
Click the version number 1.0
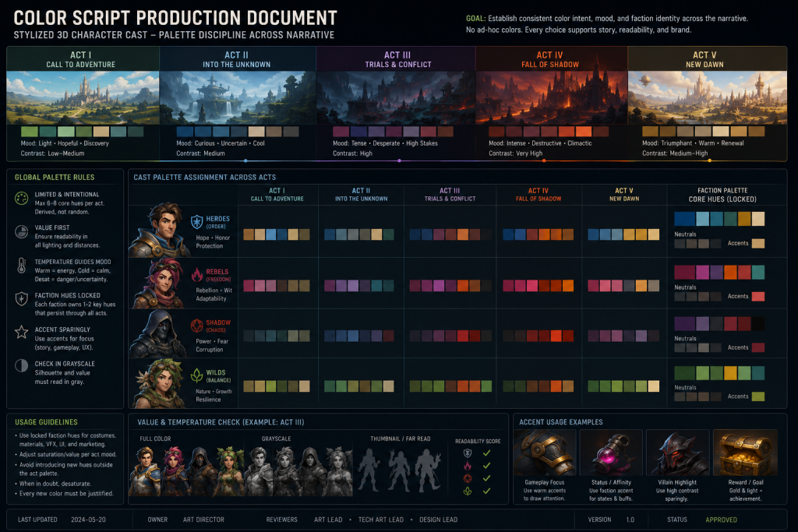pos(630,520)
